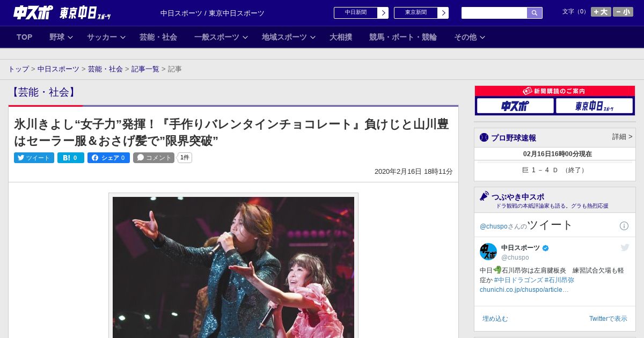Bookmark article with Hatena B! button
644x338 pixels.
click(71, 158)
